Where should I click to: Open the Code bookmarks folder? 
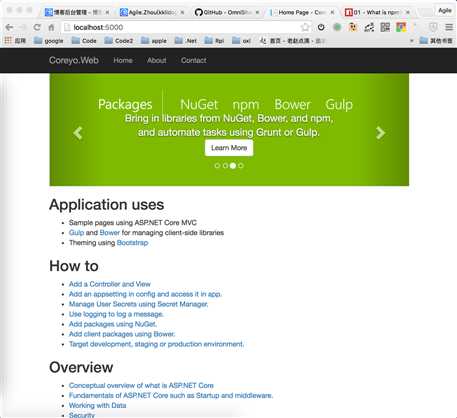click(x=84, y=41)
